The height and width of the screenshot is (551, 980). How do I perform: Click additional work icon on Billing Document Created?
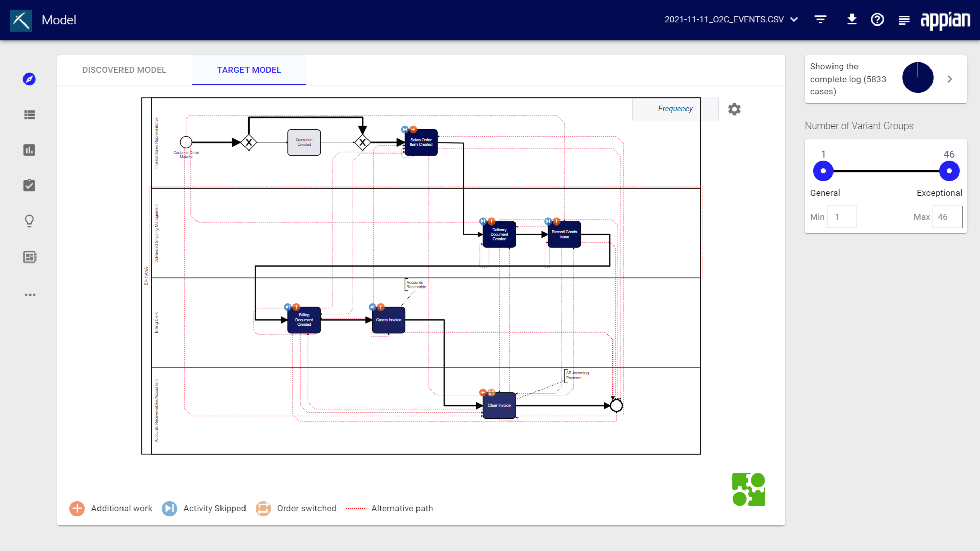(296, 307)
